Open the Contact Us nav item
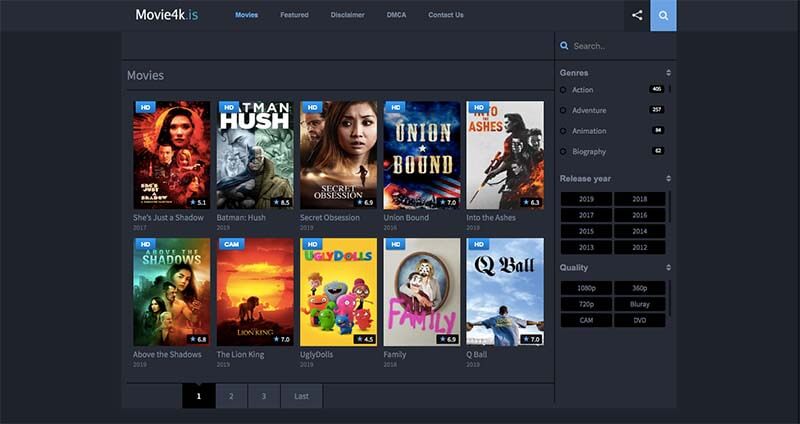This screenshot has width=800, height=424. click(x=446, y=15)
